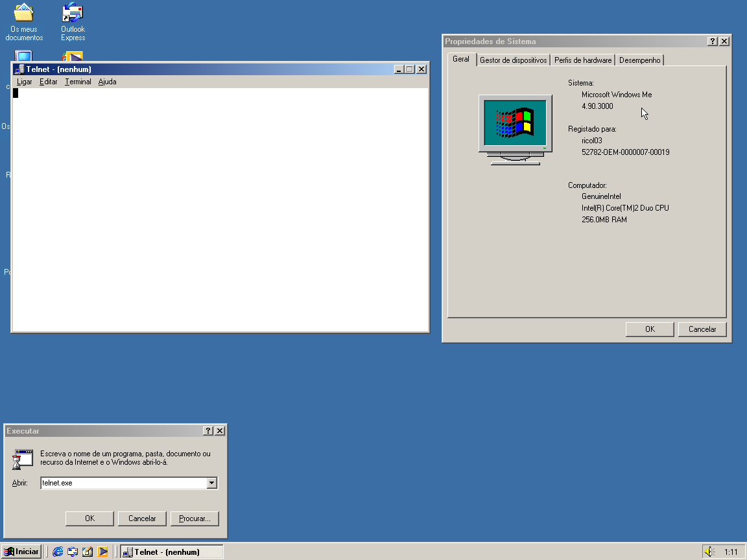Switch to Gestor de dispositivos tab
747x560 pixels.
[x=513, y=60]
